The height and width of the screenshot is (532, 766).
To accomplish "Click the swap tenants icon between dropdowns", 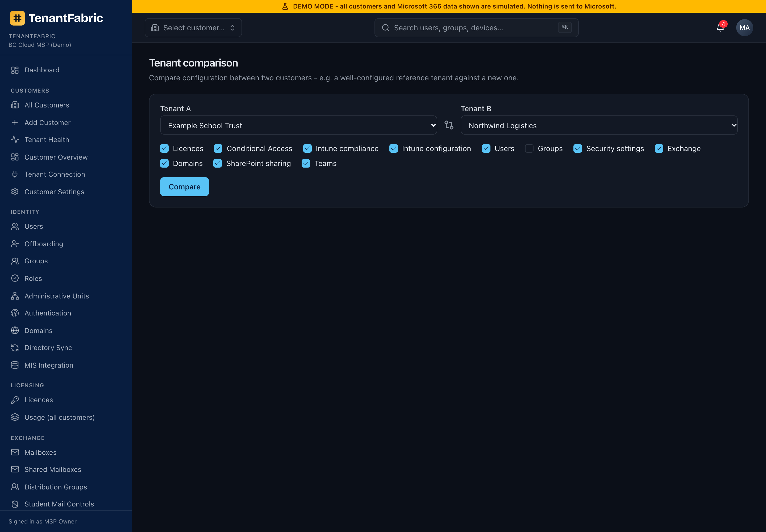I will [x=449, y=125].
